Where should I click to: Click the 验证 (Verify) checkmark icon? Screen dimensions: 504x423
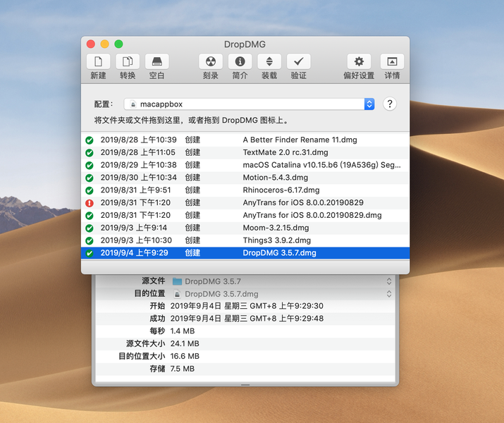(299, 61)
